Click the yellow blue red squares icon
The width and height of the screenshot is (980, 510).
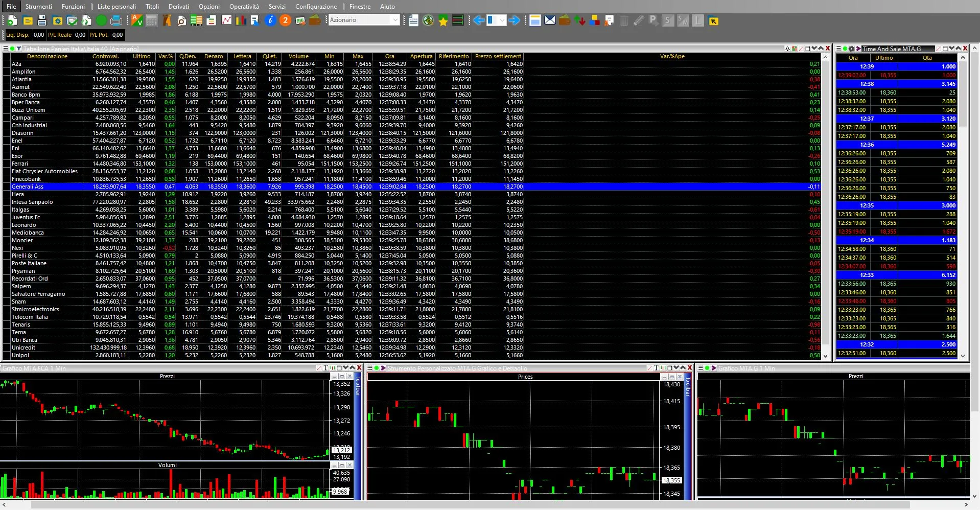[x=595, y=20]
